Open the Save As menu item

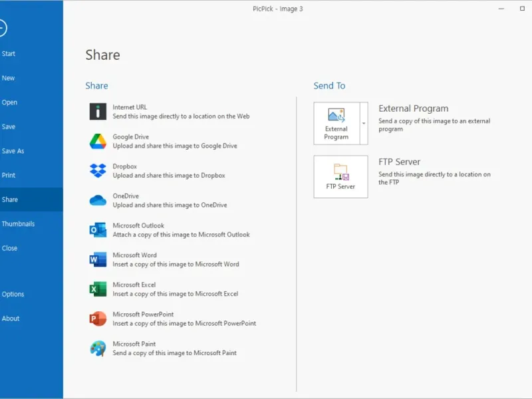pyautogui.click(x=13, y=151)
